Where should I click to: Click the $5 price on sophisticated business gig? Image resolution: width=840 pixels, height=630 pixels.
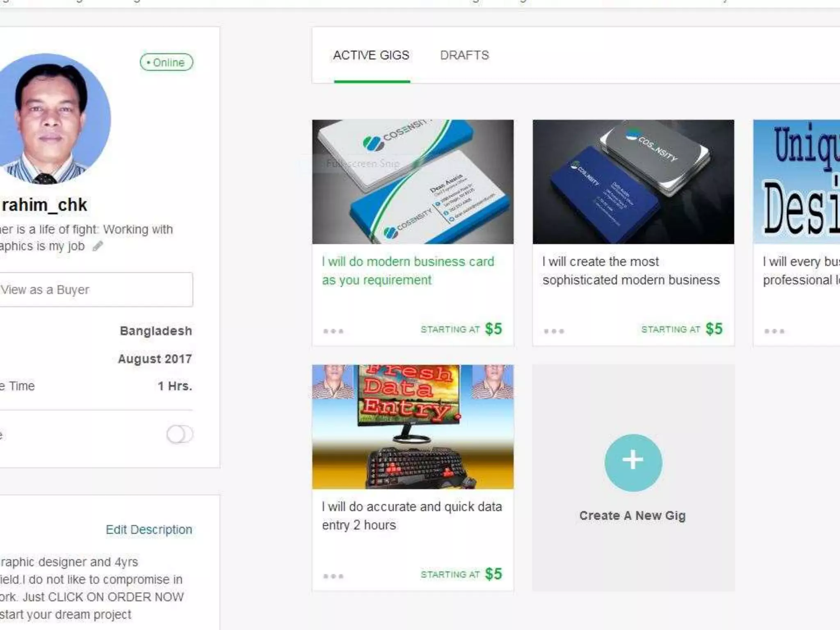(714, 329)
